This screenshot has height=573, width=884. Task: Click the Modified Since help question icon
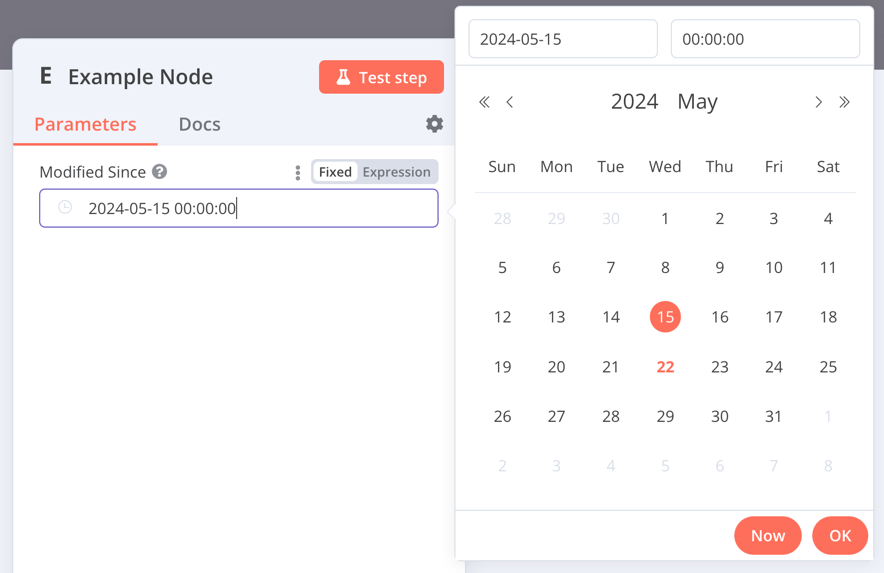tap(160, 172)
